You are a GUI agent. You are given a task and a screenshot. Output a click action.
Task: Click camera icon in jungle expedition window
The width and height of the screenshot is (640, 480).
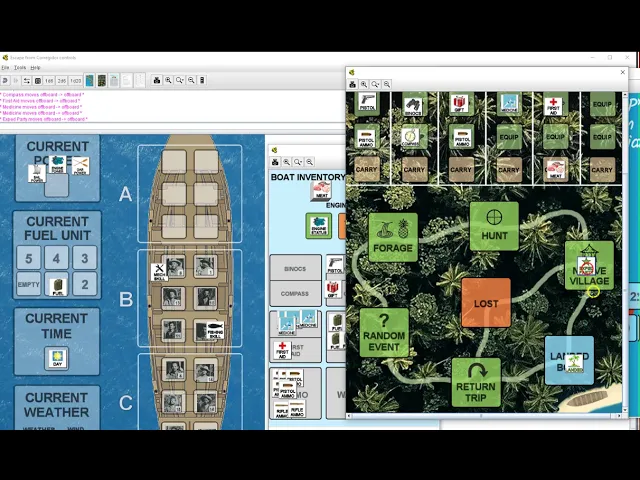click(353, 84)
